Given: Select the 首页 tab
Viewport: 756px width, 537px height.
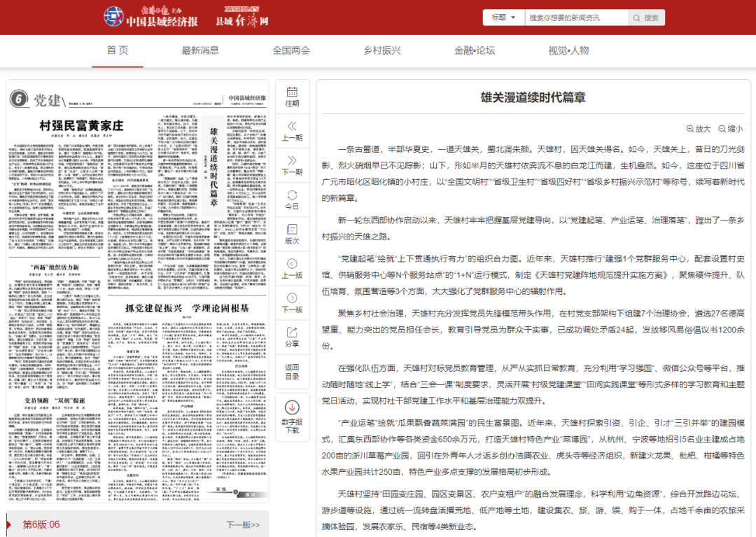Looking at the screenshot, I should (x=118, y=50).
